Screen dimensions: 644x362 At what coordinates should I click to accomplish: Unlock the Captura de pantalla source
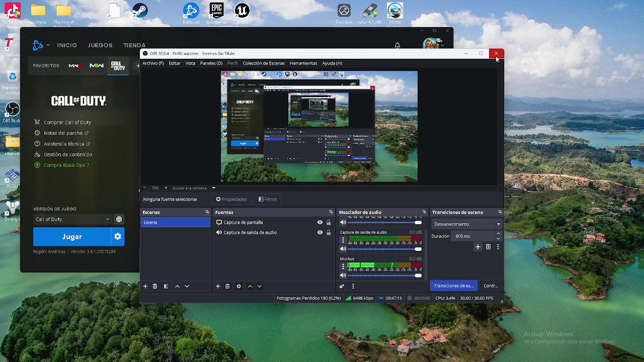(329, 222)
